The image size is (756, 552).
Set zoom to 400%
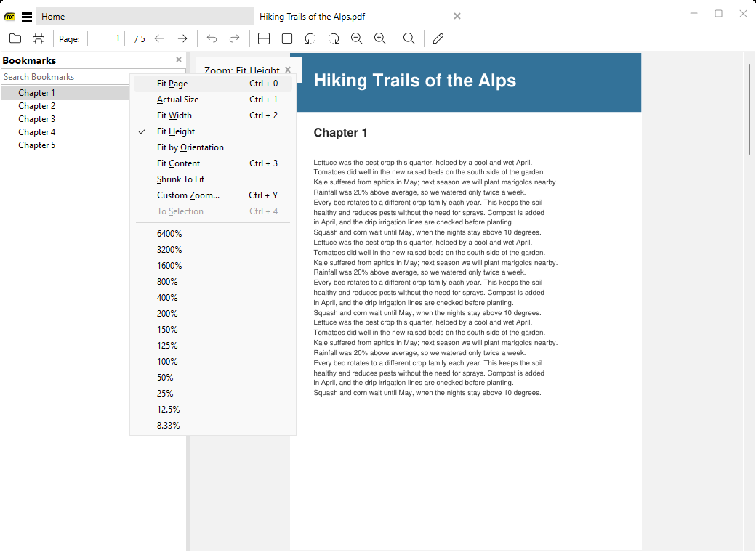click(x=212, y=298)
